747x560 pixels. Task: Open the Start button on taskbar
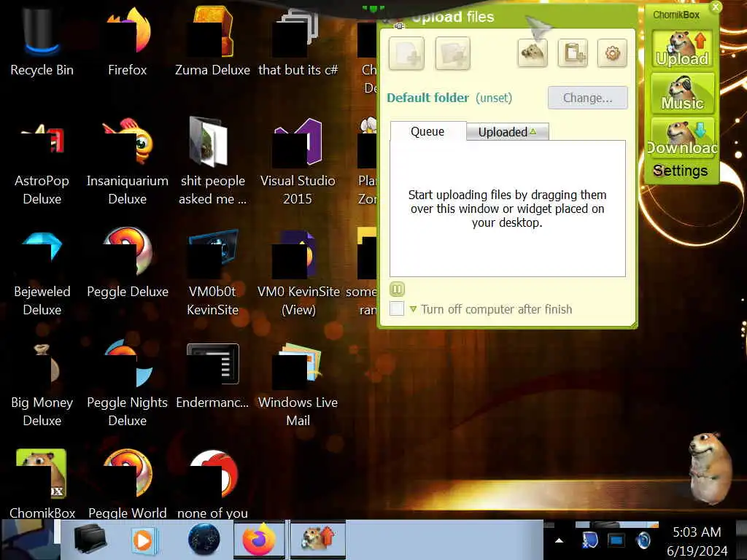click(x=28, y=540)
